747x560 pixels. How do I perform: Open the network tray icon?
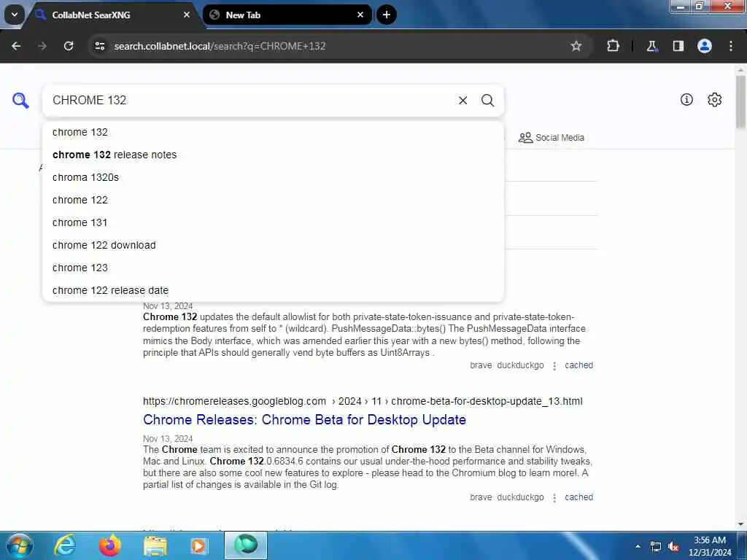(656, 547)
